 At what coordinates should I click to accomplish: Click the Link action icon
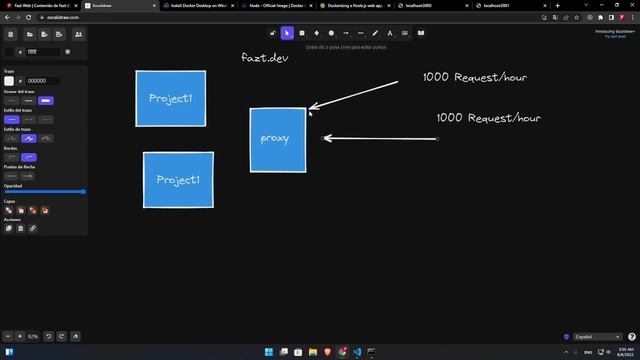pos(33,229)
